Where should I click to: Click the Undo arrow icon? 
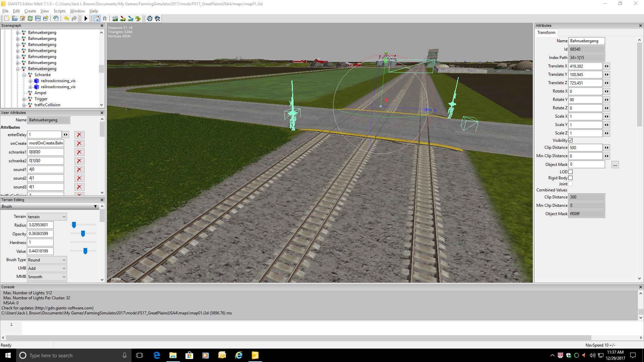click(x=66, y=19)
